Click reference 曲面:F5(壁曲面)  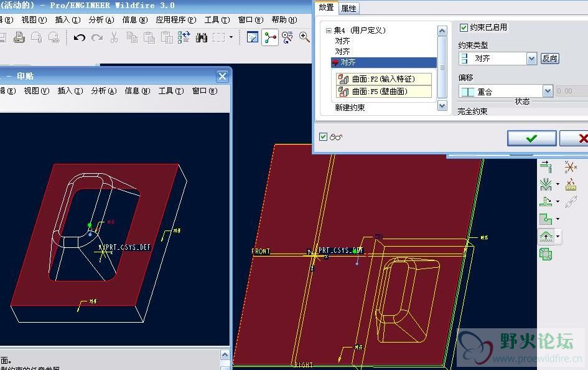tap(384, 91)
